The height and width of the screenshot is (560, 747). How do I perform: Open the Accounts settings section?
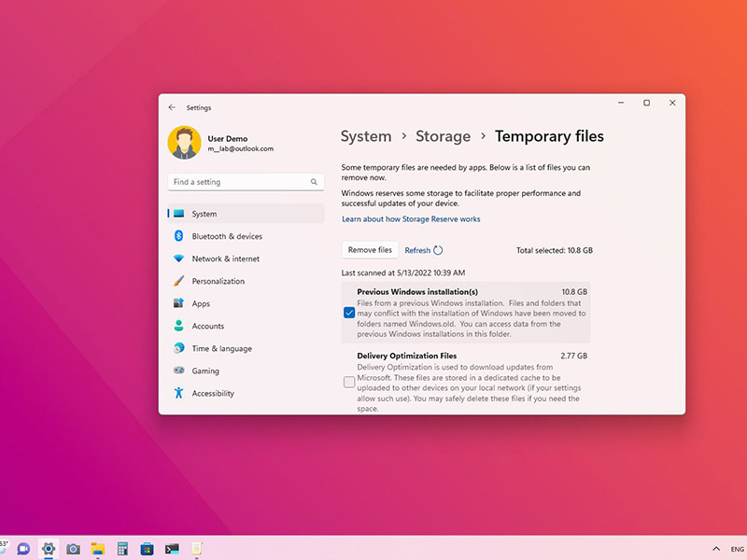coord(246,326)
